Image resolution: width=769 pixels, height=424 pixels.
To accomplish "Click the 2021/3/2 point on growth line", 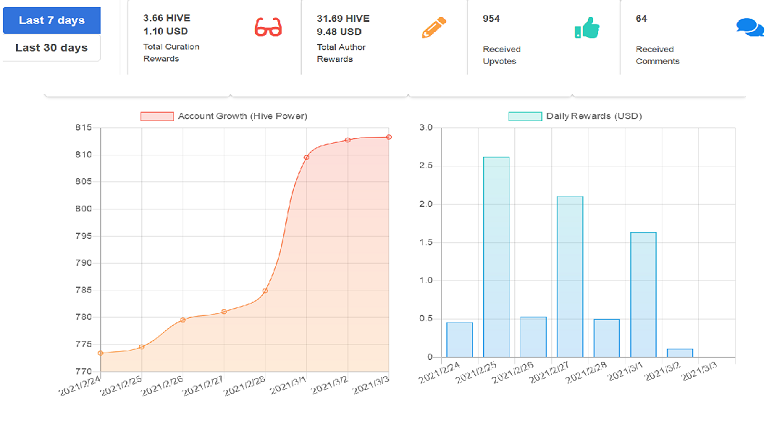I will pos(348,140).
